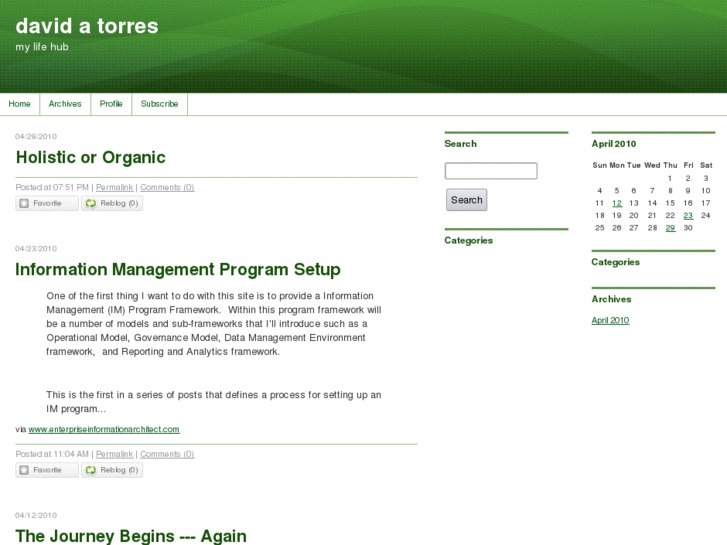The height and width of the screenshot is (545, 727).
Task: Open Information Management Program Setup post
Action: coord(178,269)
